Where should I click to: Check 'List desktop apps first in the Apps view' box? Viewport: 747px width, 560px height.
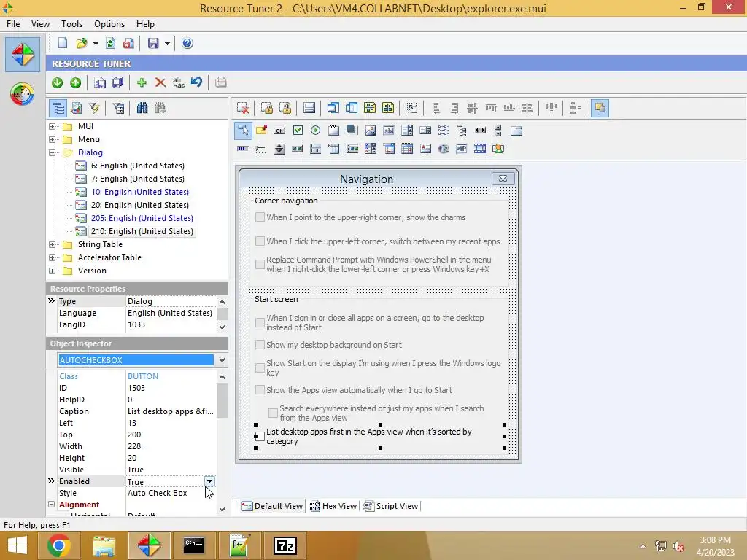(x=260, y=436)
